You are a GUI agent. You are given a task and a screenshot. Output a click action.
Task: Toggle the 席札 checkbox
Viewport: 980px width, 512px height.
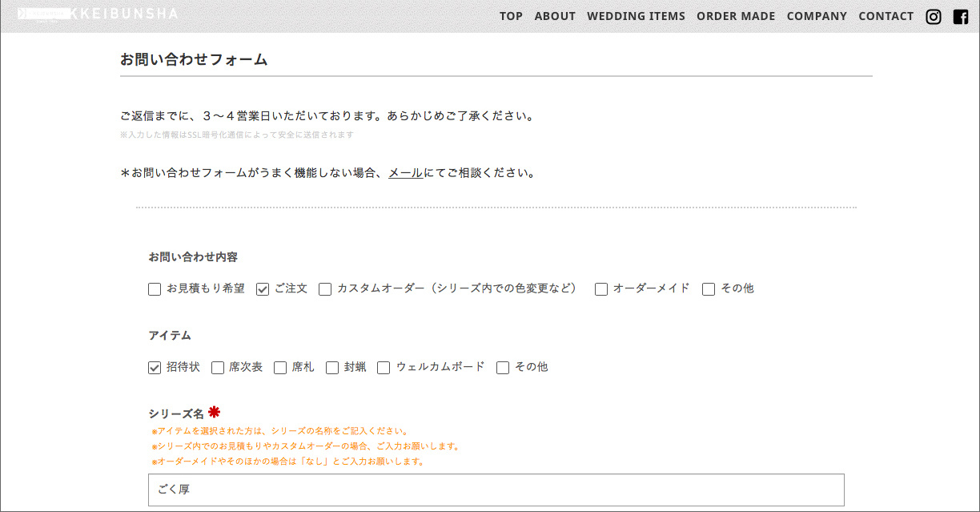(x=280, y=368)
